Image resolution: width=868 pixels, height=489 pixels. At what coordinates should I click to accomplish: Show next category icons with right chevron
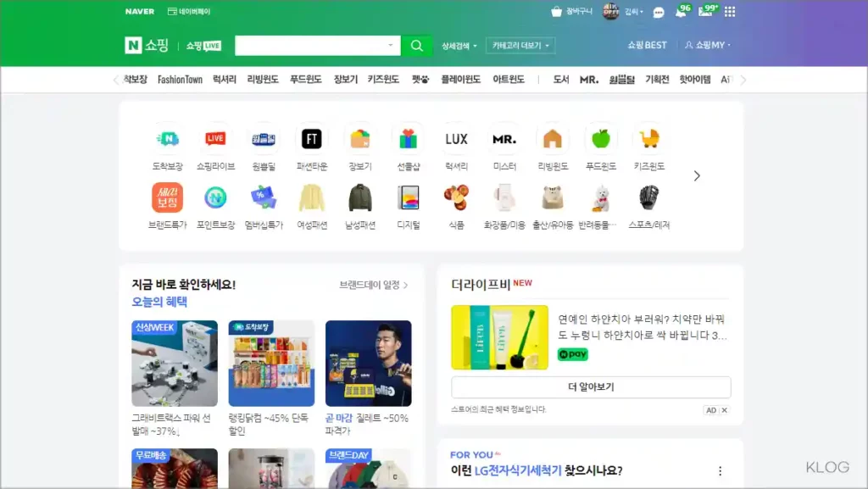point(697,176)
